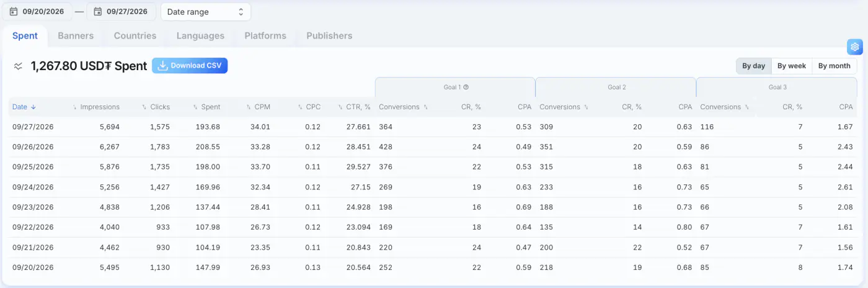
Task: Switch to the Banners tab
Action: (76, 36)
